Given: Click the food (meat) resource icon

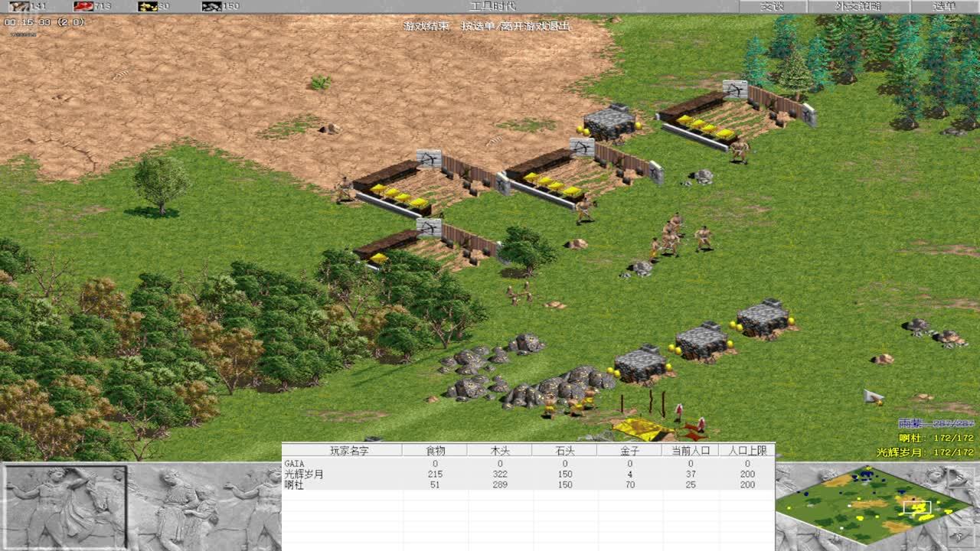Looking at the screenshot, I should coord(83,6).
